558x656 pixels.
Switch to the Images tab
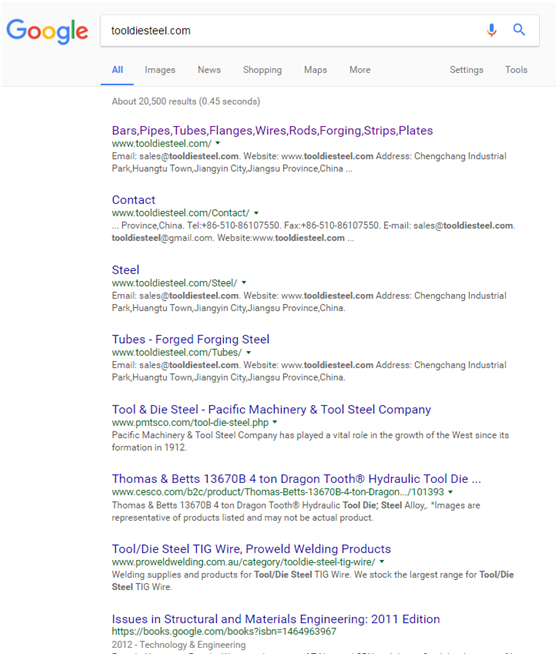click(160, 70)
